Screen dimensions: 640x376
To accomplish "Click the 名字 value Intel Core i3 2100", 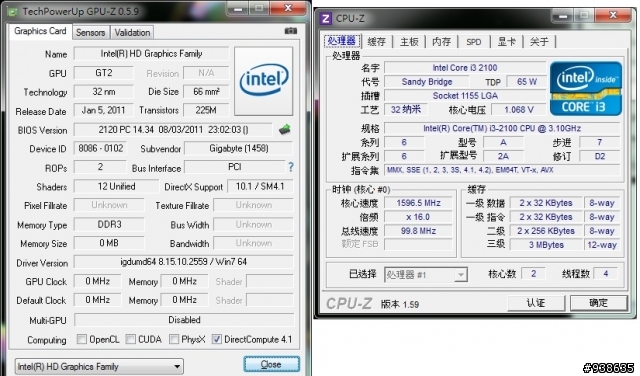I will (465, 68).
